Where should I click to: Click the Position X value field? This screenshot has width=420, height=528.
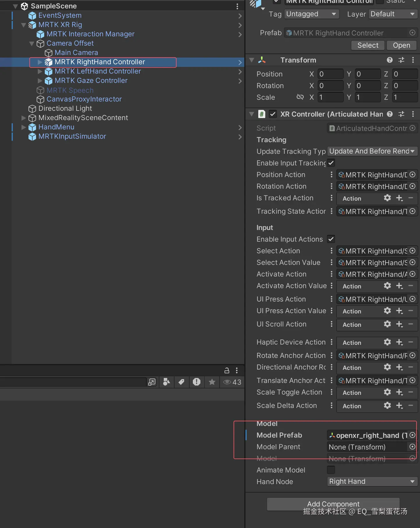(x=330, y=74)
